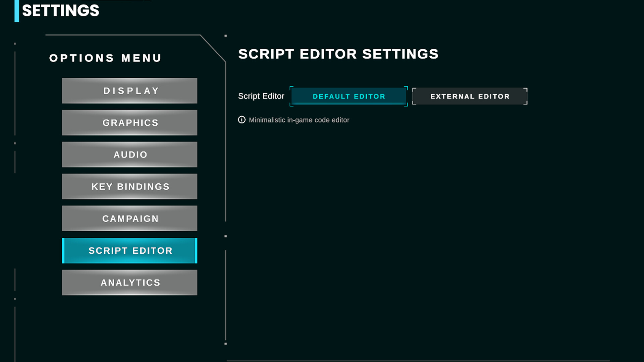Select the Key Bindings gray button
This screenshot has height=362, width=644.
click(129, 186)
